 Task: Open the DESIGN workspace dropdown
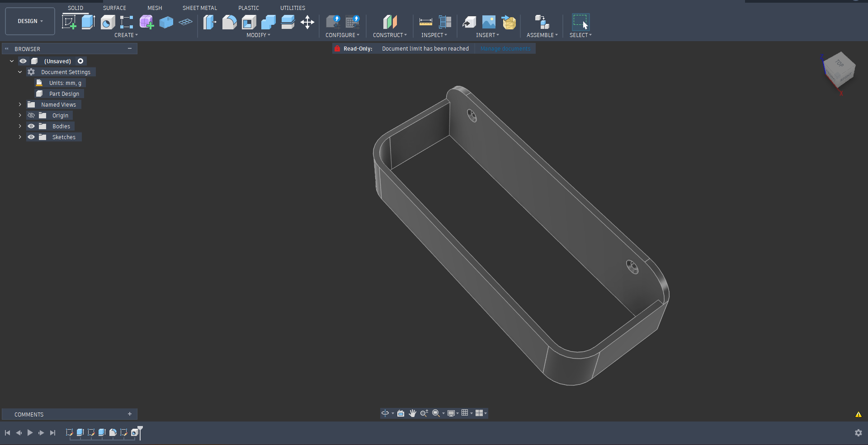[x=30, y=21]
